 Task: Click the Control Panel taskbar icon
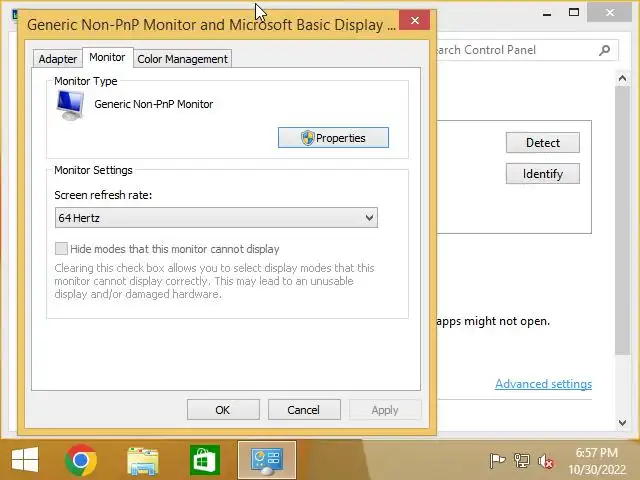pos(267,460)
